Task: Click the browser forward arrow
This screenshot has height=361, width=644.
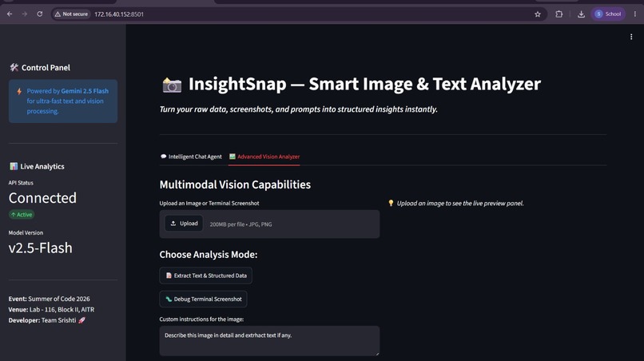Action: pyautogui.click(x=25, y=14)
